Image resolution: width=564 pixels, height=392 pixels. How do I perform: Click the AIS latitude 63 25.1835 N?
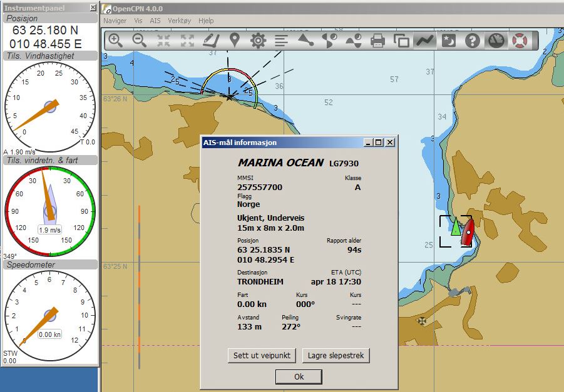[264, 249]
